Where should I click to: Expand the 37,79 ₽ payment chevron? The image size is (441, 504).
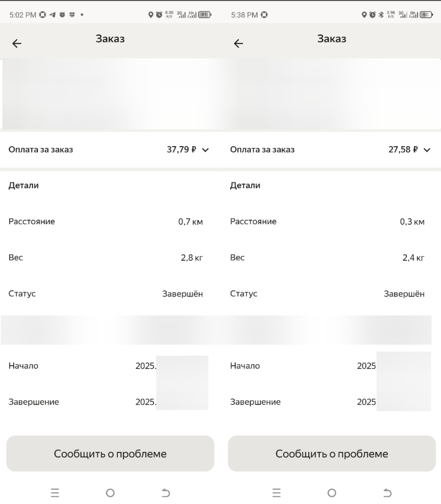point(205,150)
